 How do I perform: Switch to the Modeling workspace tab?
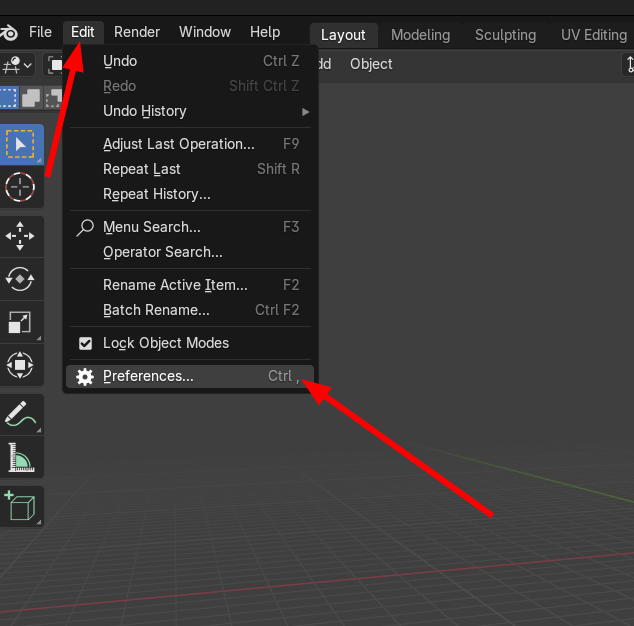pos(421,35)
